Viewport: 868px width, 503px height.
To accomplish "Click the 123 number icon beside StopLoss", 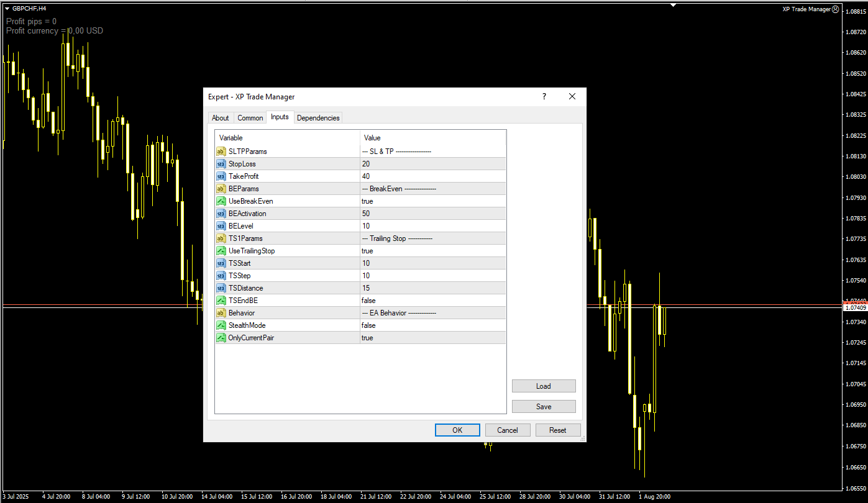I will click(221, 163).
